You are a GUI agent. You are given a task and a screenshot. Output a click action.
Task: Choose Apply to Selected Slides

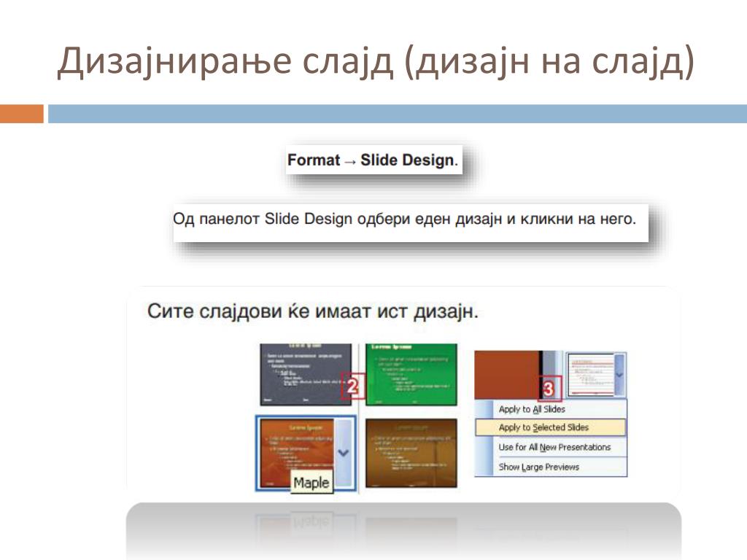(551, 427)
